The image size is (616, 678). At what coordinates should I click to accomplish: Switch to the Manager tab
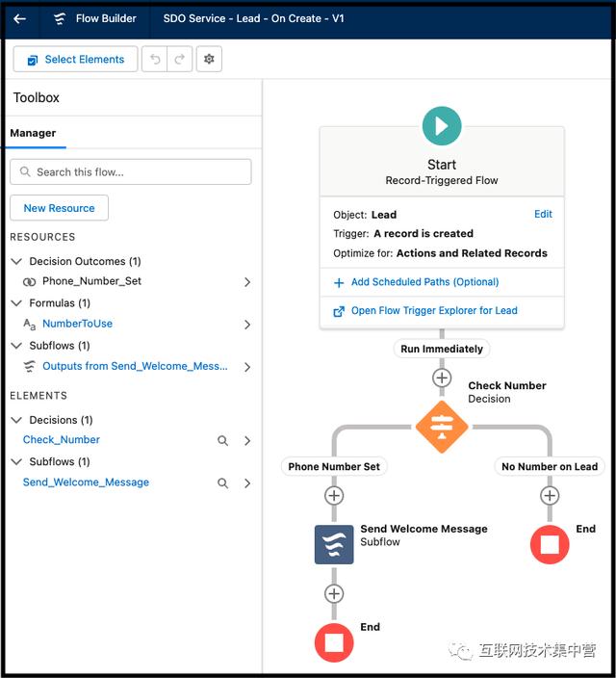point(33,133)
